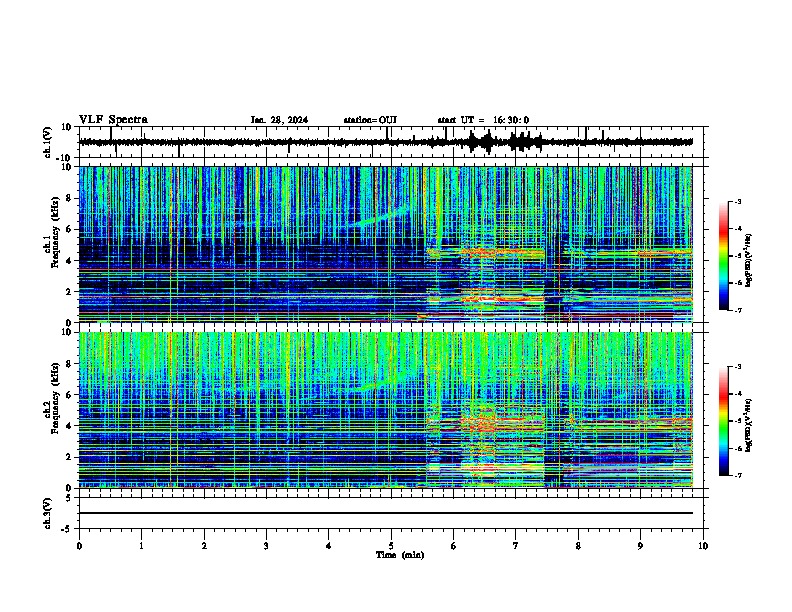Screen dimensions: 792x612
Task: Click the '7' tick on the time axis
Action: click(516, 546)
